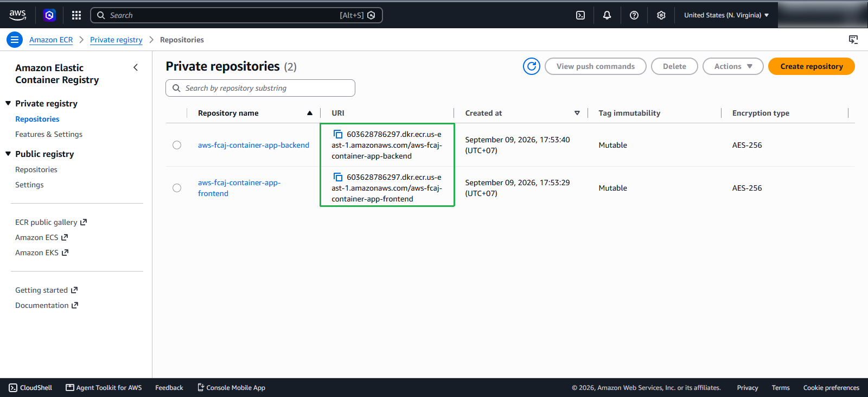868x397 pixels.
Task: Click the Create repository button
Action: point(812,66)
